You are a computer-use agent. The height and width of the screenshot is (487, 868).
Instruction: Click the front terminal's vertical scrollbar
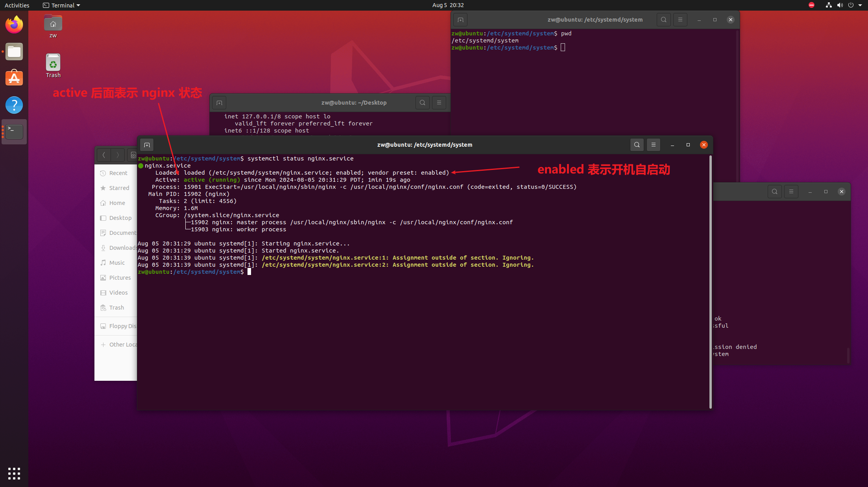coord(711,282)
